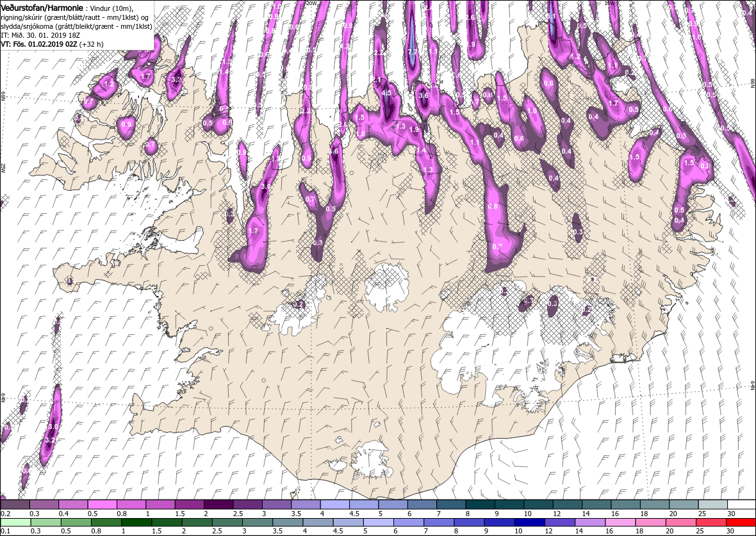Click the 4.5 value over the north coast

[386, 93]
